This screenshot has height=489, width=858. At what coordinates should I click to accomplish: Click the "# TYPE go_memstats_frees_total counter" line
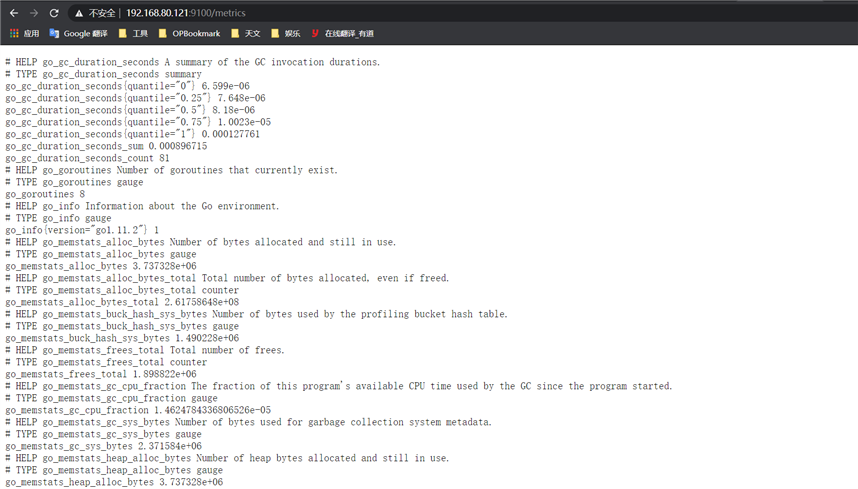click(x=106, y=363)
